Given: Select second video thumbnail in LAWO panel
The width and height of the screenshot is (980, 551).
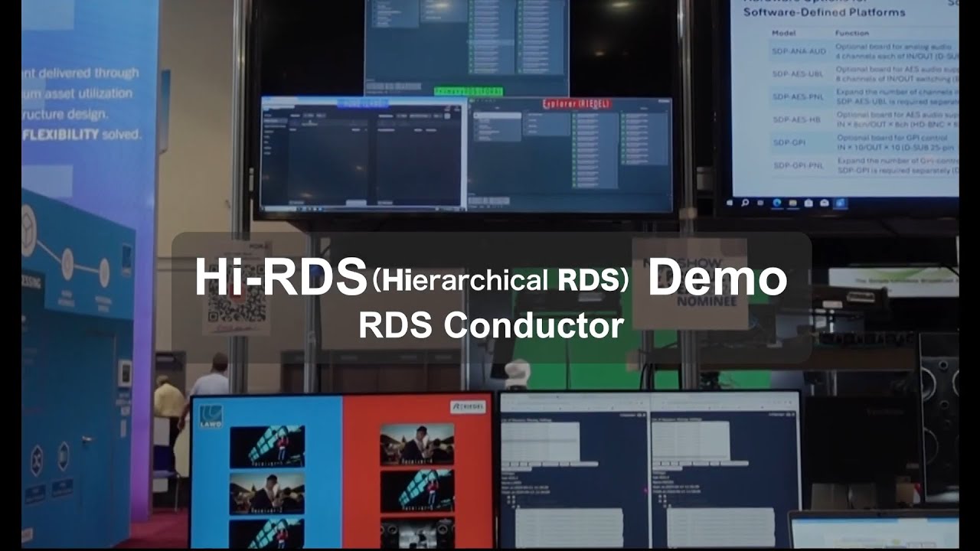Looking at the screenshot, I should [267, 493].
